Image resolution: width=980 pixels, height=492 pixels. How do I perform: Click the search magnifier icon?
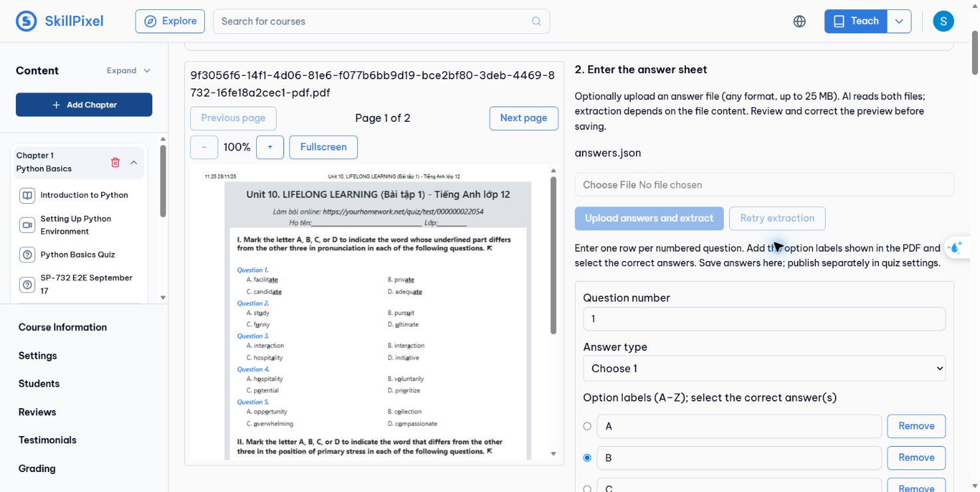[536, 21]
